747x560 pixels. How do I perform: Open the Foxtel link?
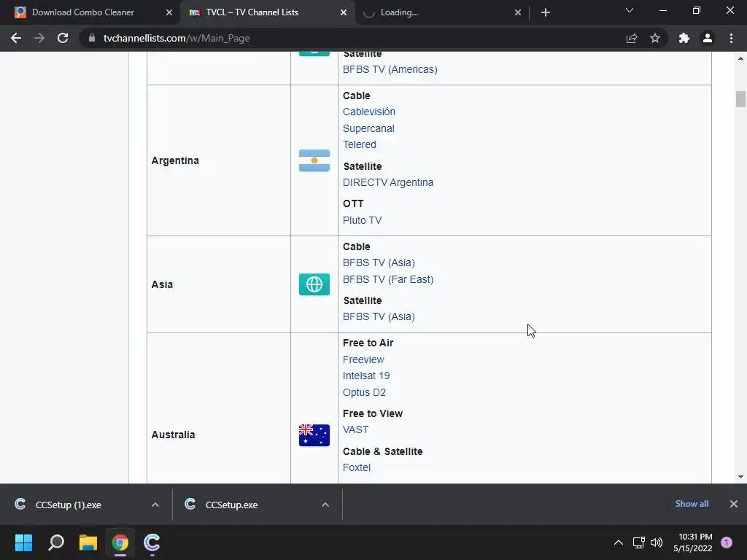point(356,467)
